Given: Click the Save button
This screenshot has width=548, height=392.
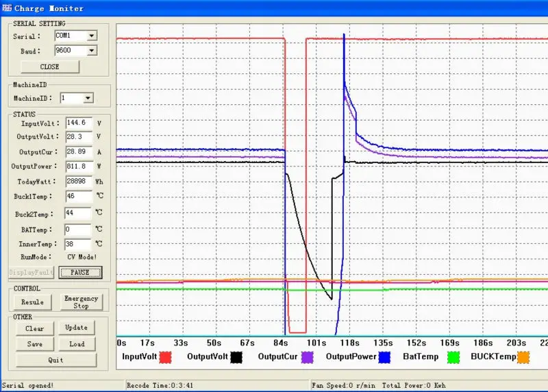Looking at the screenshot, I should coord(35,344).
